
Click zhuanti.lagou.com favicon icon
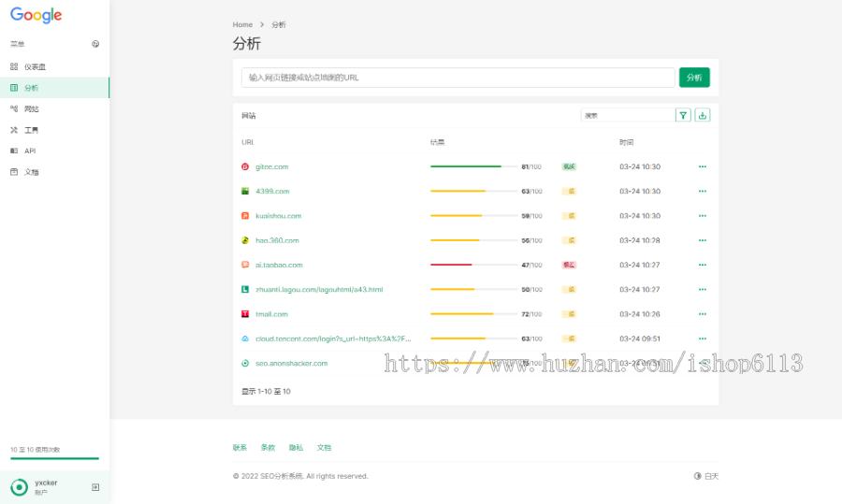point(245,289)
